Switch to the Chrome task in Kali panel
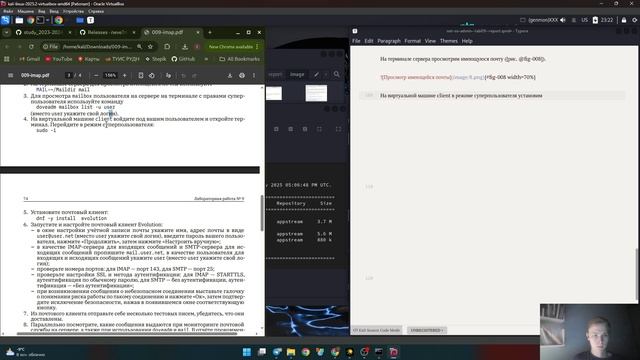The image size is (640, 360). pyautogui.click(x=59, y=20)
